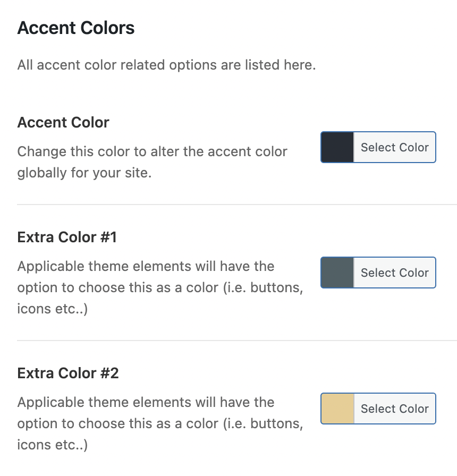Click 'icons etc..' text under Extra Color #2

(52, 445)
